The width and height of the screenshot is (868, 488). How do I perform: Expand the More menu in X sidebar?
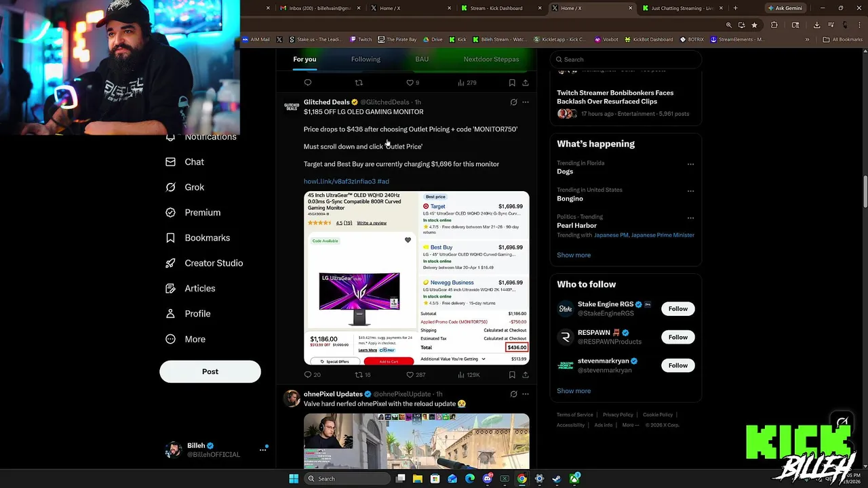185,339
